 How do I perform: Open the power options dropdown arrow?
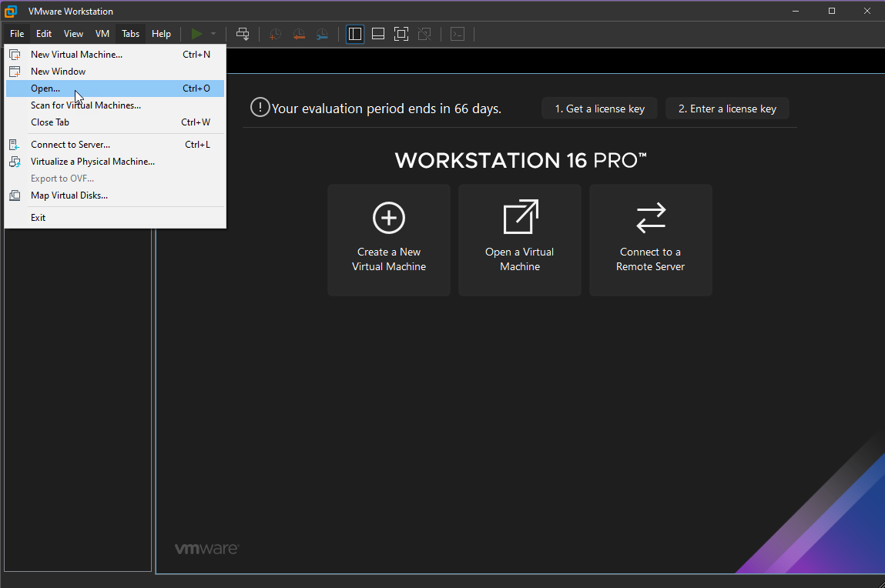213,34
